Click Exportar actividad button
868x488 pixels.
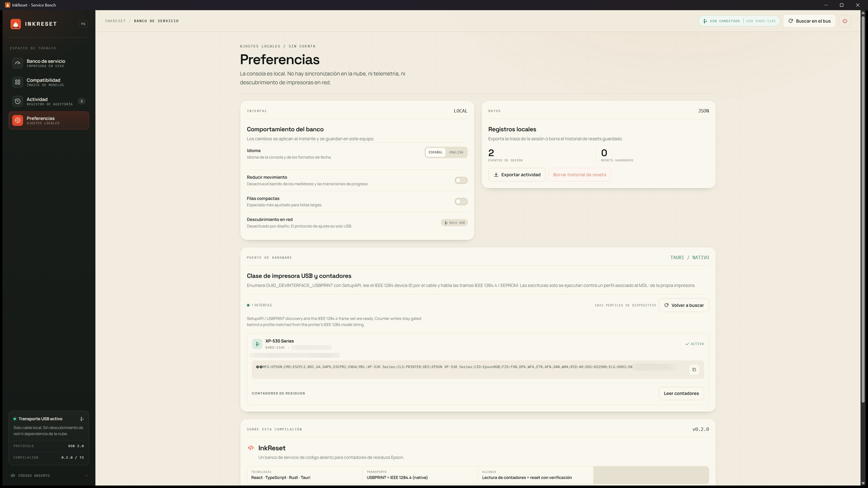click(517, 174)
